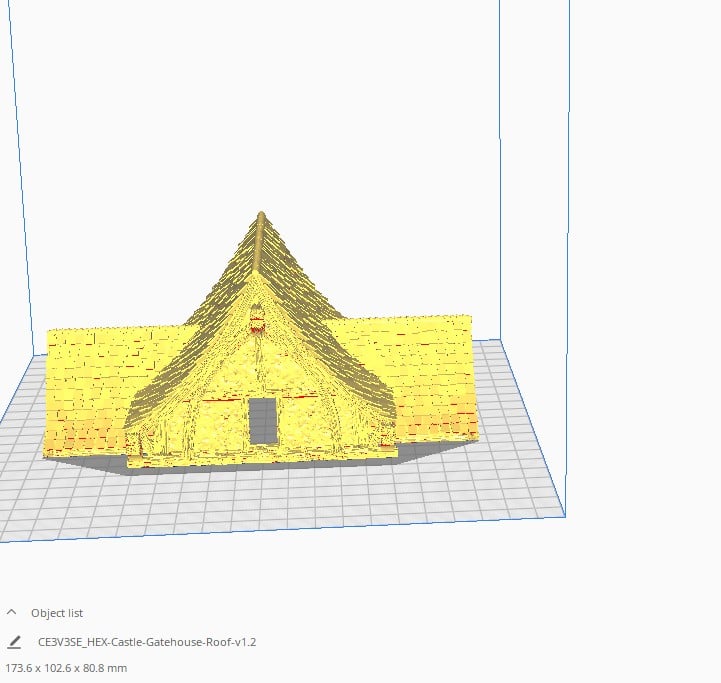721x683 pixels.
Task: Click the pencil icon to rename job
Action: pos(14,642)
